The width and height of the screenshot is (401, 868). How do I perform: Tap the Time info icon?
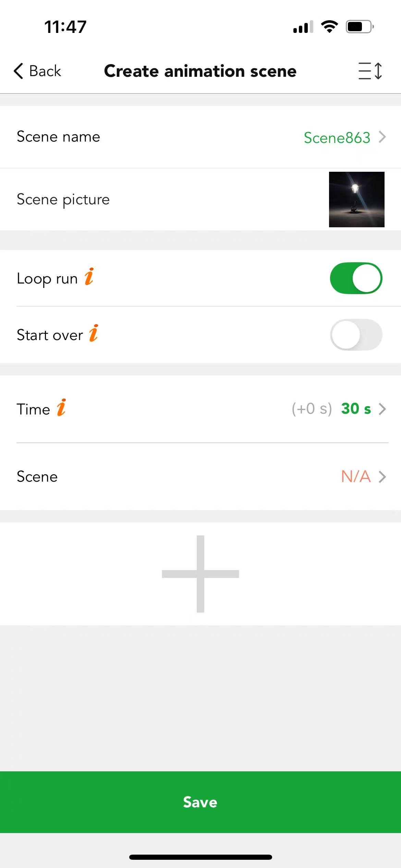tap(61, 408)
